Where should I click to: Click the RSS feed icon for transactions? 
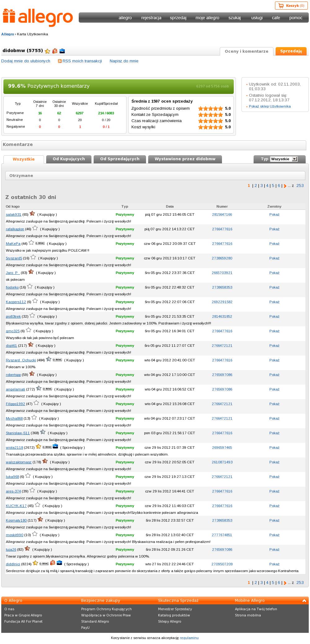coord(60,61)
